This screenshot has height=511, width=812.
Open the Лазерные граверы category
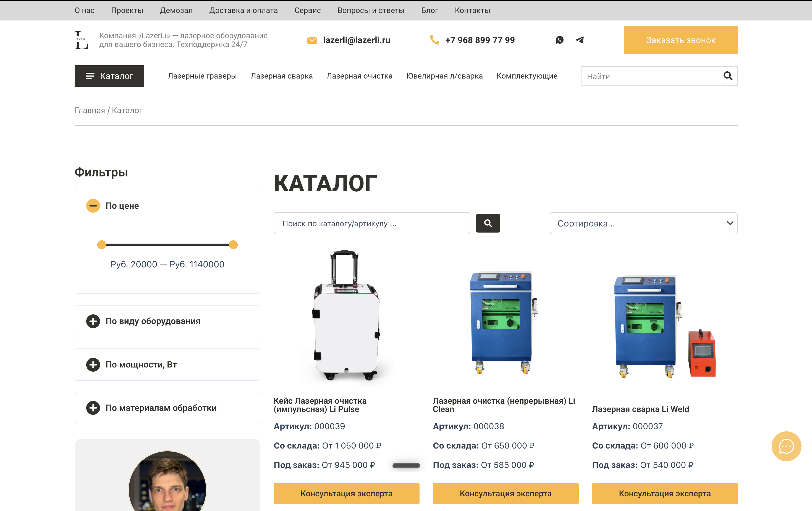[x=202, y=76]
